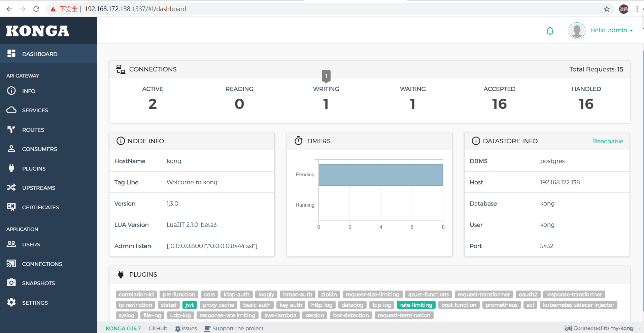Click the Info circle icon in sidebar
This screenshot has height=333, width=644.
click(11, 91)
